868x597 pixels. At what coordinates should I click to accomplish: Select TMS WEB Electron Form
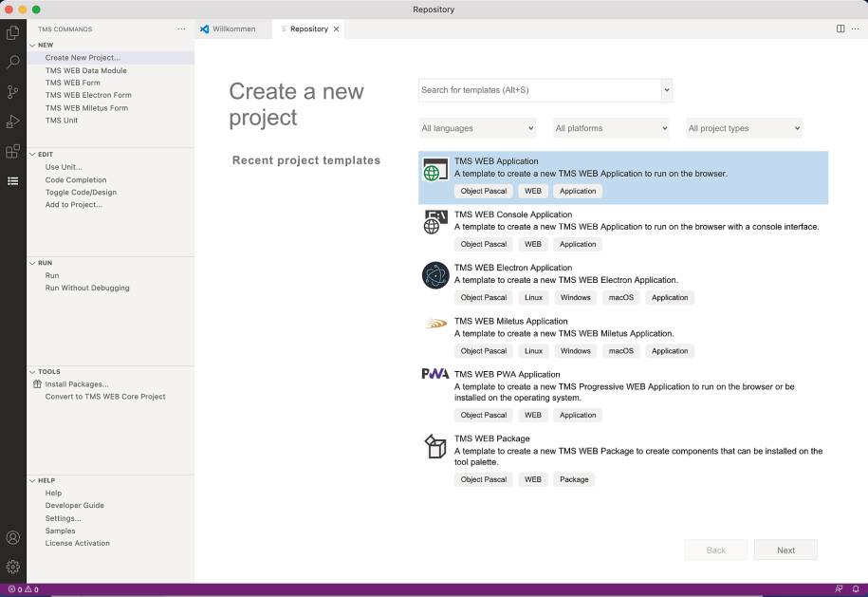pos(88,95)
